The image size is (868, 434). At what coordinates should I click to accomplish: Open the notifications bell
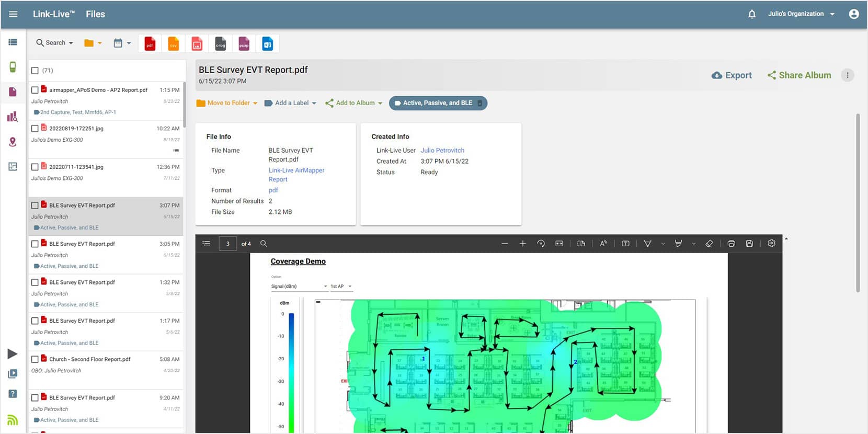tap(752, 14)
